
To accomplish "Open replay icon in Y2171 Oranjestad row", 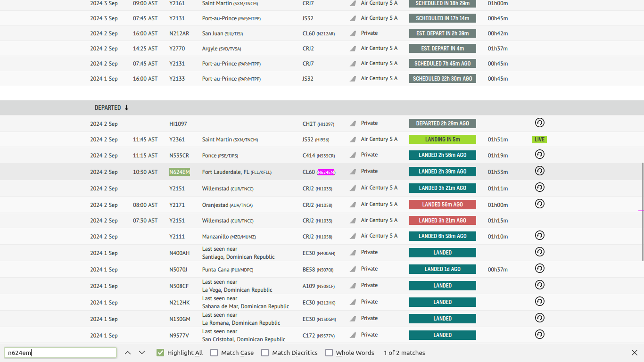I will (x=540, y=204).
